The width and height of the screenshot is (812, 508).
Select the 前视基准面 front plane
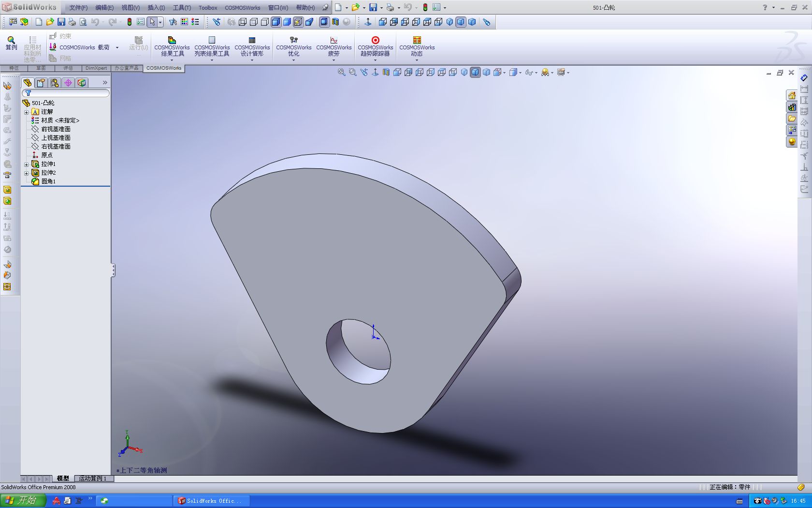pyautogui.click(x=51, y=129)
